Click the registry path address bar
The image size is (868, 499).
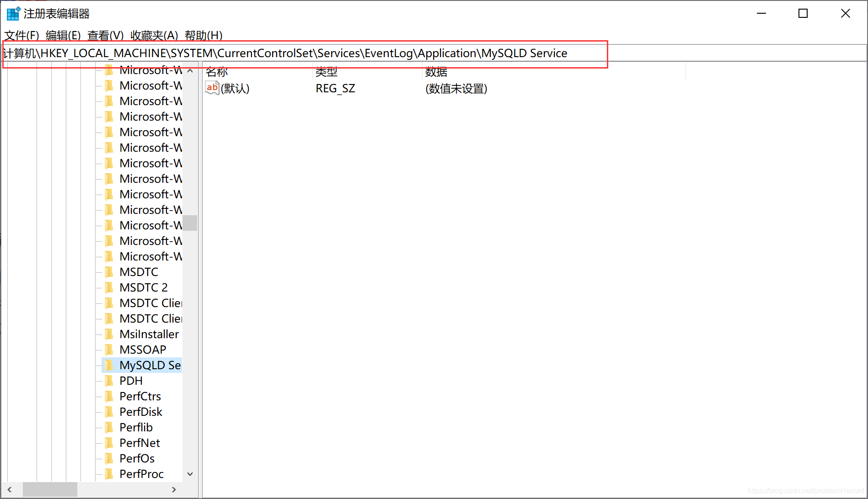point(434,53)
